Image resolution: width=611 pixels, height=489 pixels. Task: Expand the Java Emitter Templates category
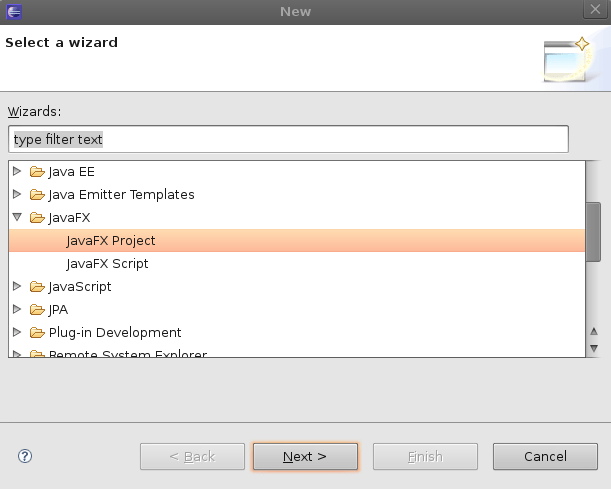click(x=17, y=194)
